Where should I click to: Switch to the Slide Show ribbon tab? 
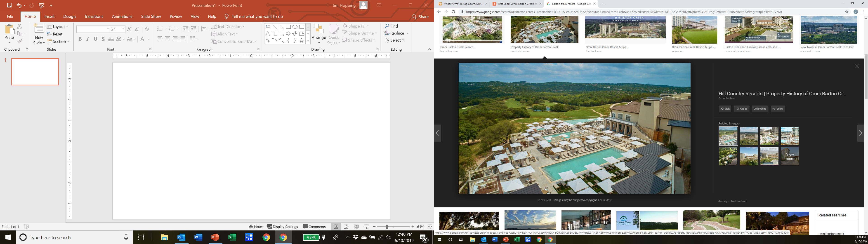[151, 16]
